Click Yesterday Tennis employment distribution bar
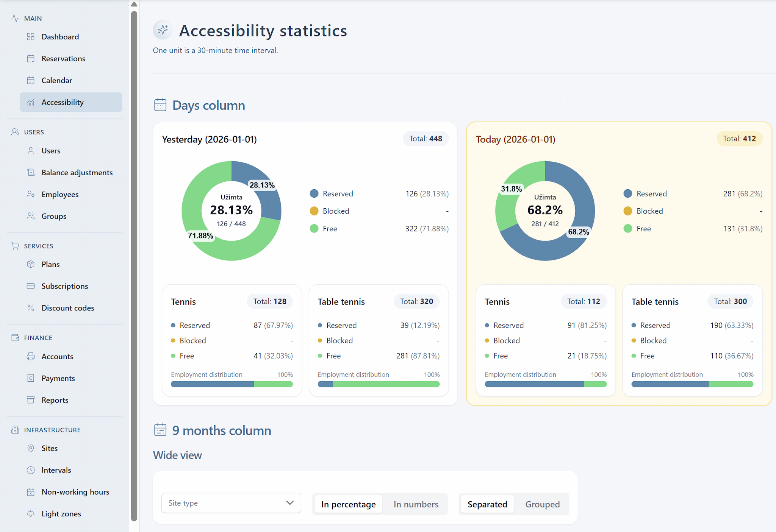Image resolution: width=776 pixels, height=532 pixels. coord(232,384)
